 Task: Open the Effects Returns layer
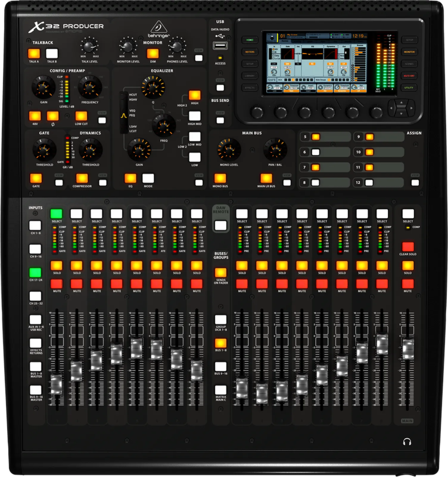click(x=35, y=343)
